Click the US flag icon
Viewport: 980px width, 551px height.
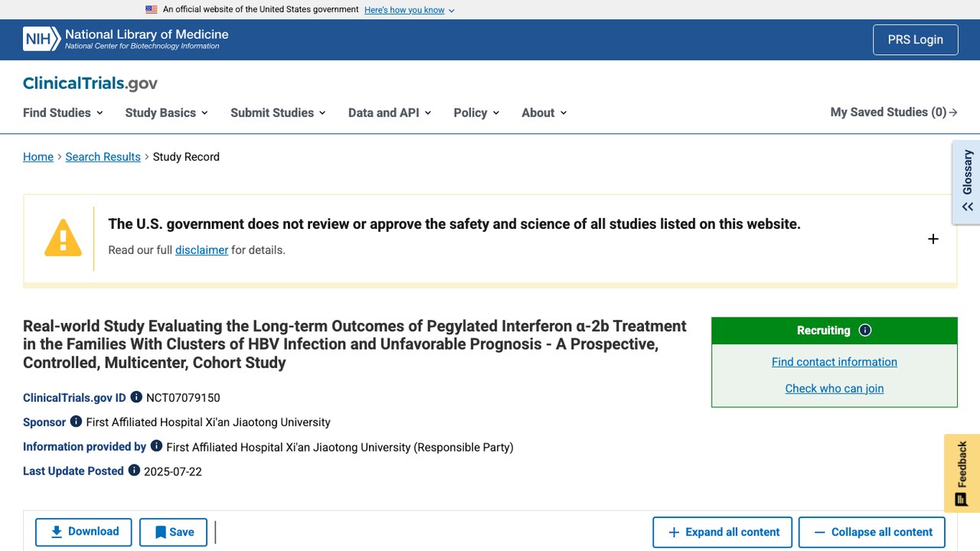152,10
